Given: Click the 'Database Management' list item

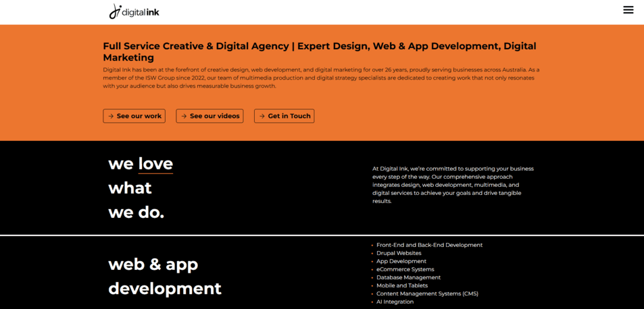Looking at the screenshot, I should [x=407, y=277].
